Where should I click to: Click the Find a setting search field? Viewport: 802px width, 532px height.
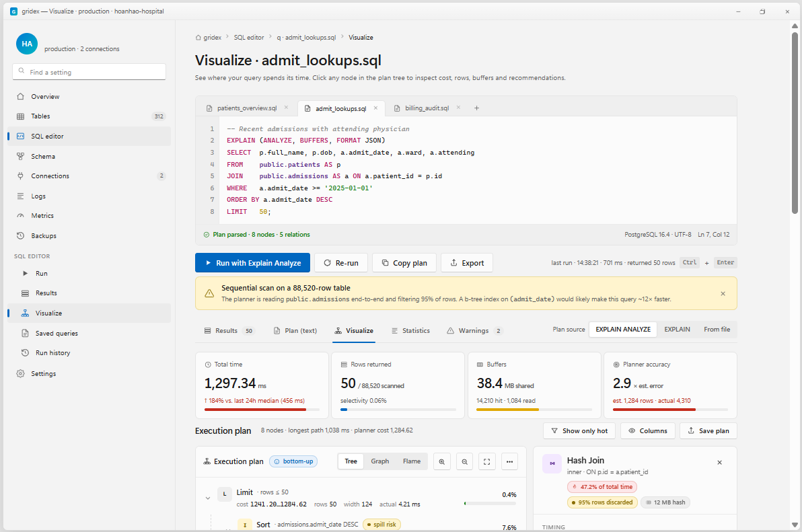pos(89,72)
